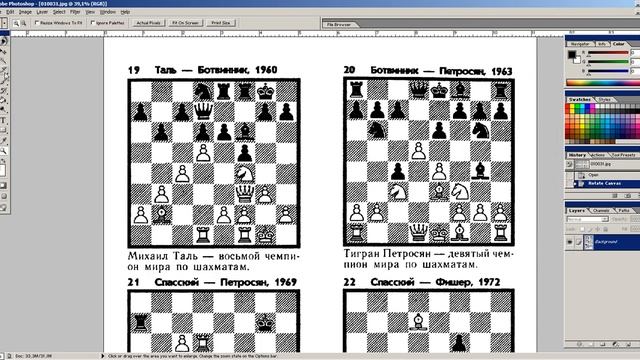
Task: Open the File Browser tab
Action: 338,24
